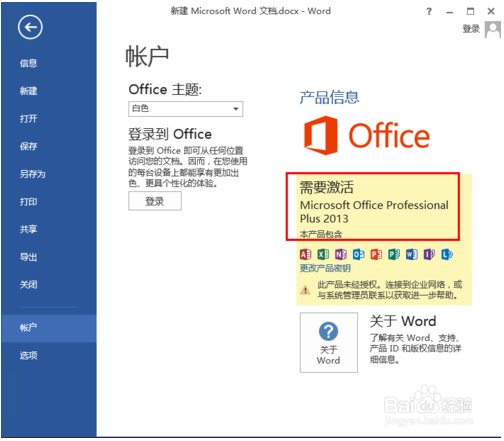
Task: Select 导出 in the sidebar
Action: point(28,257)
